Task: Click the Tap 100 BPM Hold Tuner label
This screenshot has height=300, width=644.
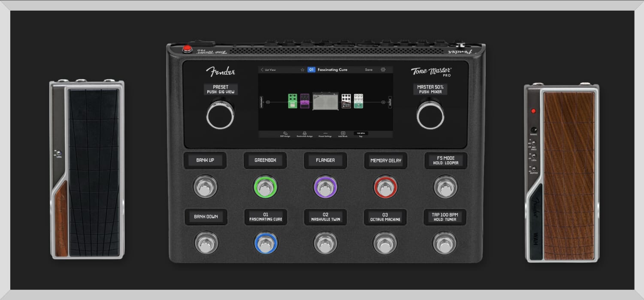Action: [x=445, y=216]
